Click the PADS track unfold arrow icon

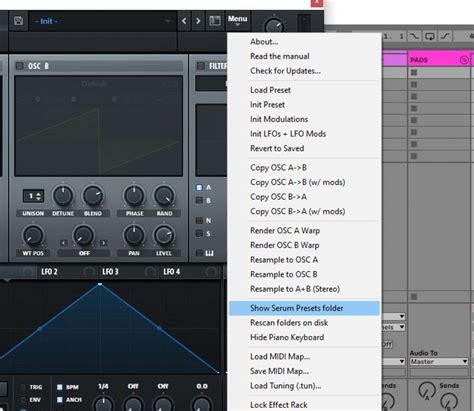464,60
